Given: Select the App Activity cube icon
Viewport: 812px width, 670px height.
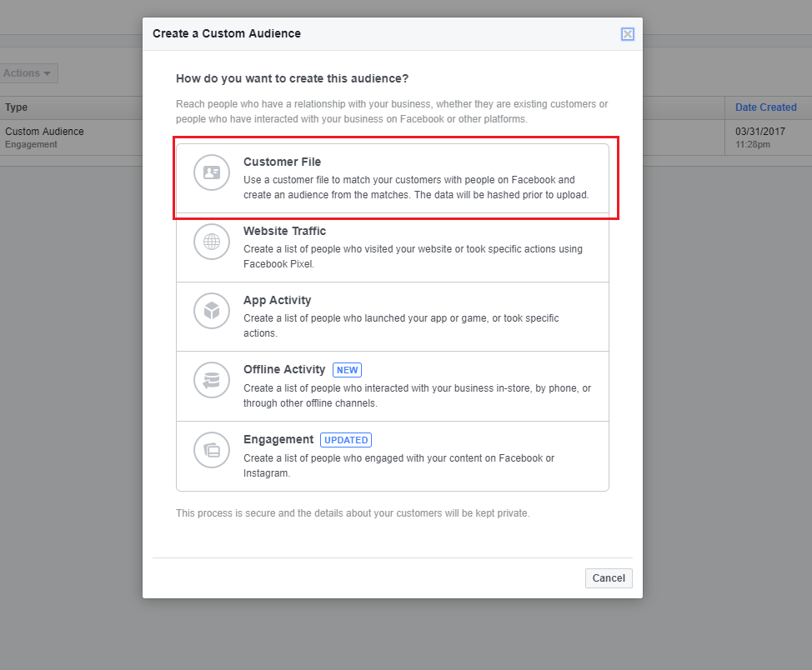Looking at the screenshot, I should pos(212,311).
